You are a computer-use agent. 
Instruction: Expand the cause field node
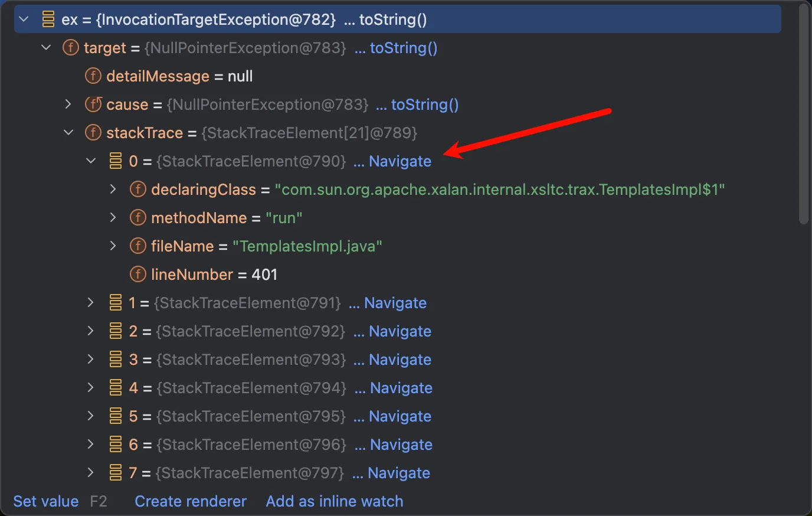click(68, 104)
